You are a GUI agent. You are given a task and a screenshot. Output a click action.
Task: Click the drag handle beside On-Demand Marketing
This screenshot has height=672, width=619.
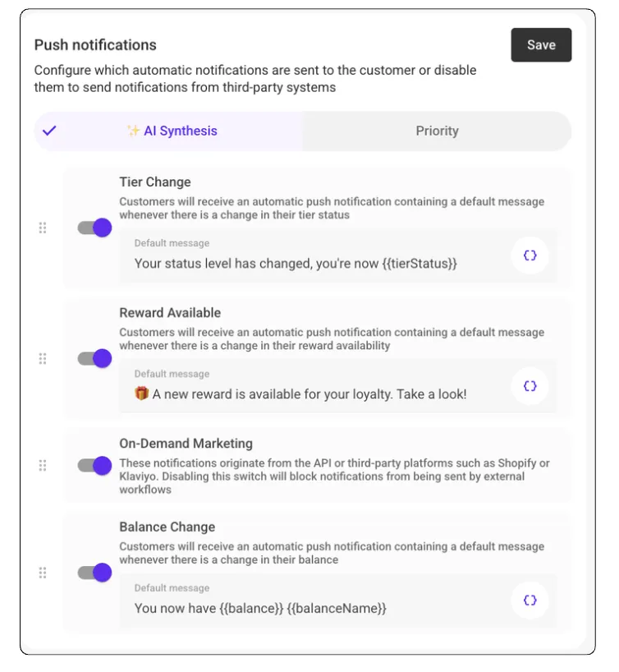pyautogui.click(x=43, y=466)
